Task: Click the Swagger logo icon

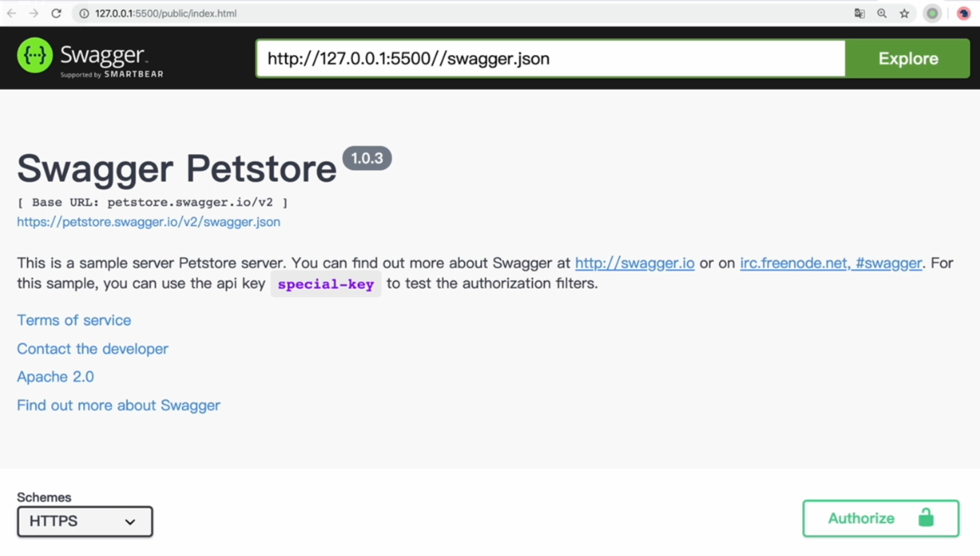Action: tap(35, 55)
